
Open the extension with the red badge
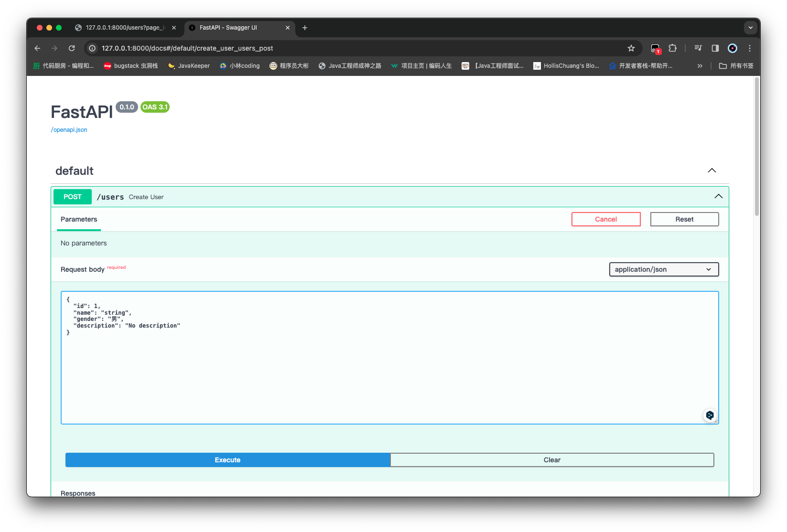656,48
